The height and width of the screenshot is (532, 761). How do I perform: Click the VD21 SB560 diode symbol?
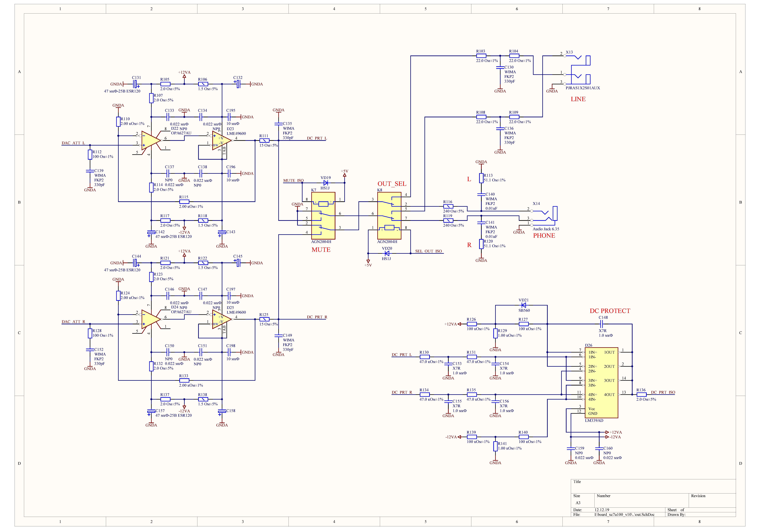click(x=524, y=305)
